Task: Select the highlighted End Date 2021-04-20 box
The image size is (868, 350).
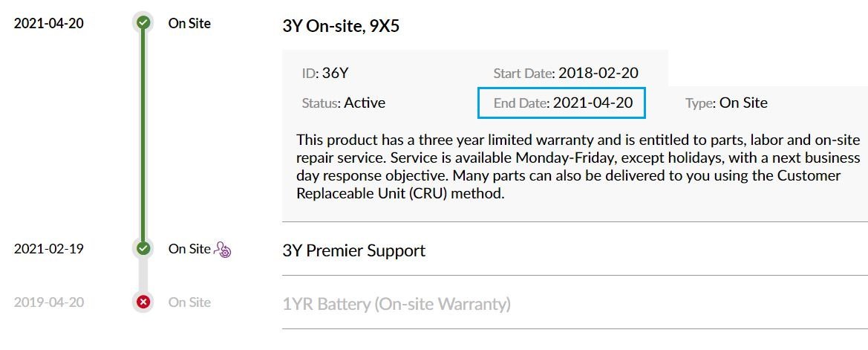Action: click(x=561, y=103)
